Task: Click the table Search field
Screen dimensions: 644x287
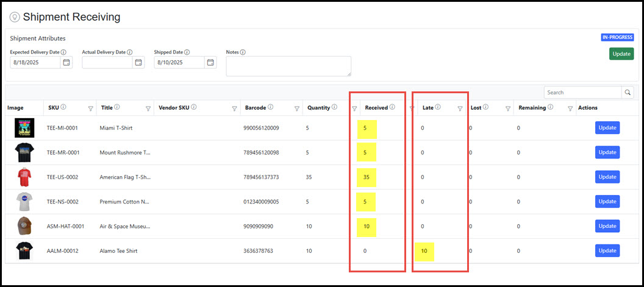Action: coord(582,93)
